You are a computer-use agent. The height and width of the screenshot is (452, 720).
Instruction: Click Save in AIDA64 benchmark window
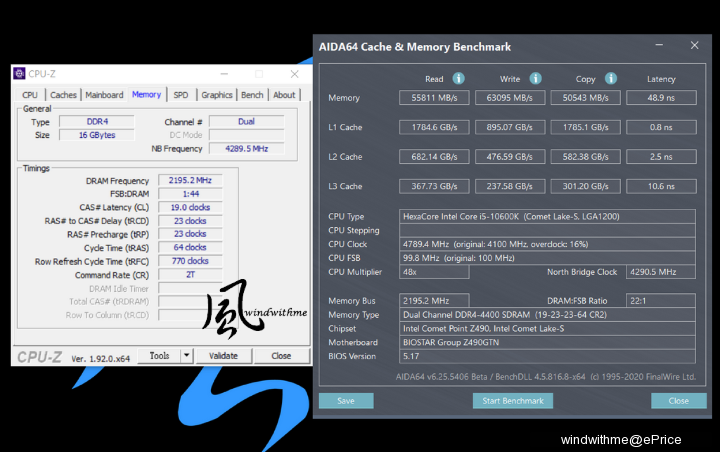click(346, 401)
